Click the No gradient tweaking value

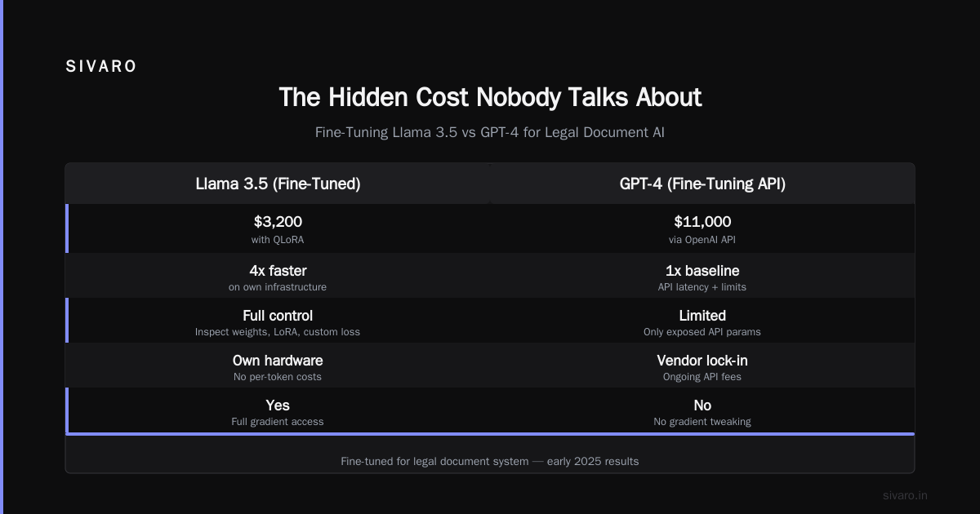(x=702, y=405)
